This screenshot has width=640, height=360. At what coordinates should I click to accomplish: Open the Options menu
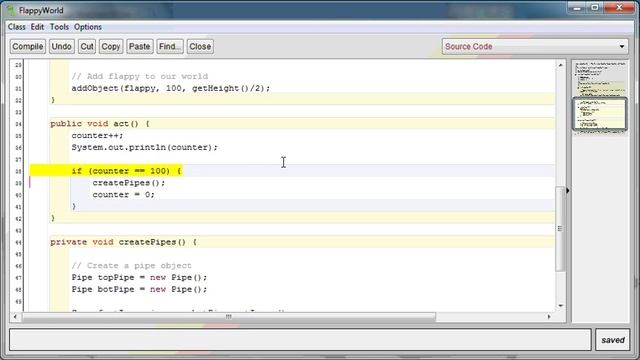tap(88, 27)
